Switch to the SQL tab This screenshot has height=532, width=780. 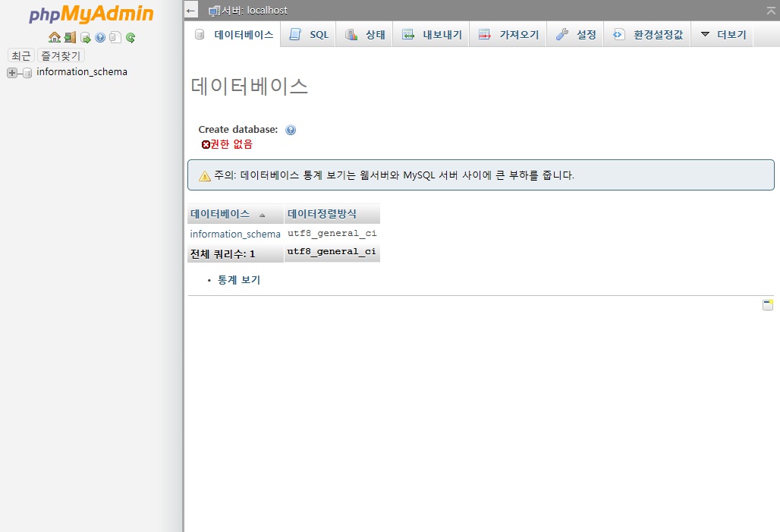(308, 34)
